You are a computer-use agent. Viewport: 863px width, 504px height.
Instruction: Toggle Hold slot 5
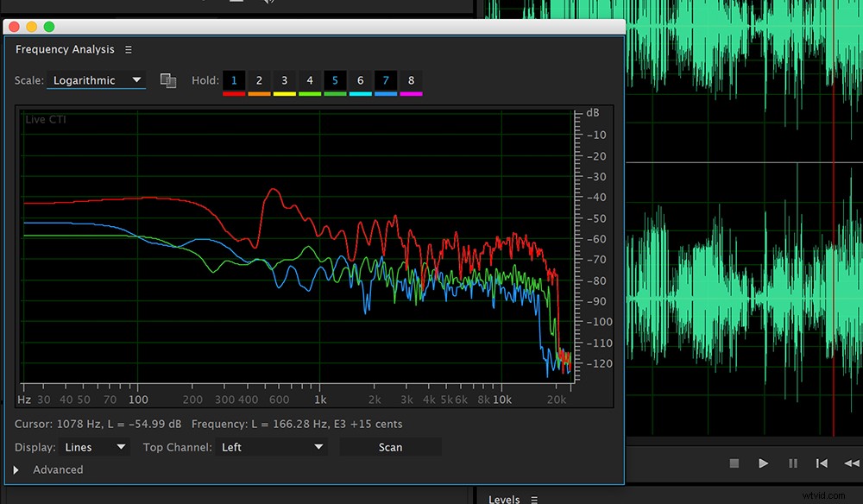335,81
